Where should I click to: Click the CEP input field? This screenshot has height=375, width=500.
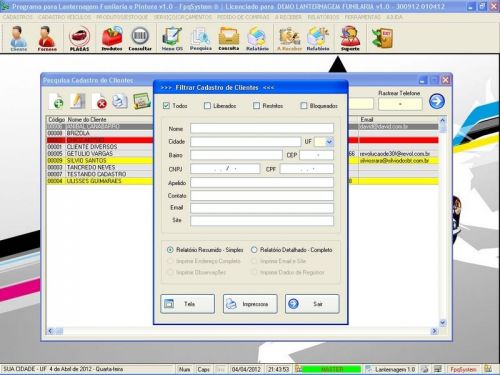[x=316, y=155]
